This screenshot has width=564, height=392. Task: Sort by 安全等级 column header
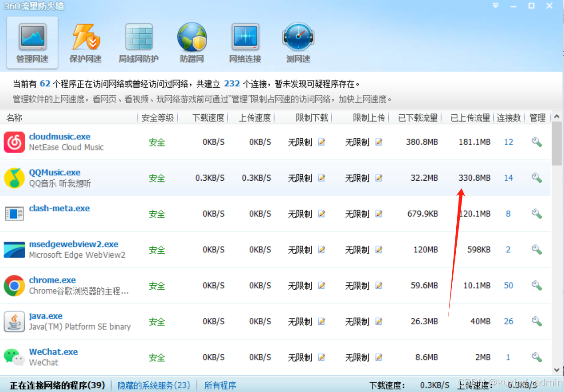157,118
